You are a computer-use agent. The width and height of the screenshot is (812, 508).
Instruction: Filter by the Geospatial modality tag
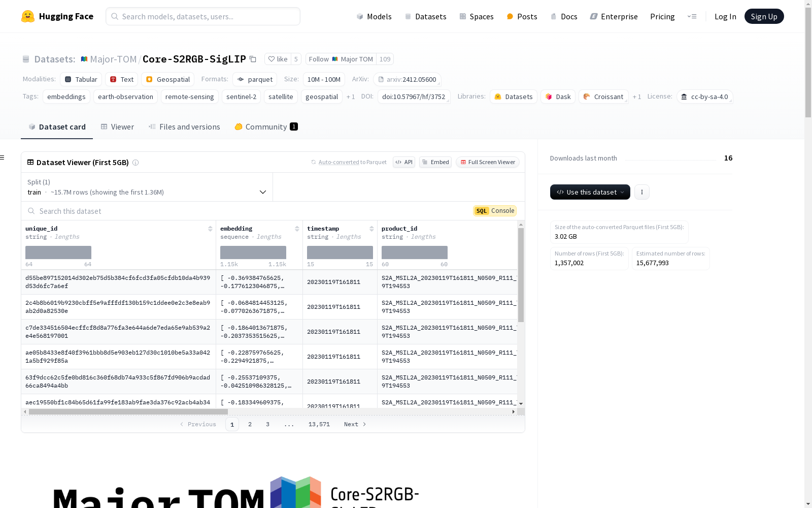pyautogui.click(x=168, y=79)
